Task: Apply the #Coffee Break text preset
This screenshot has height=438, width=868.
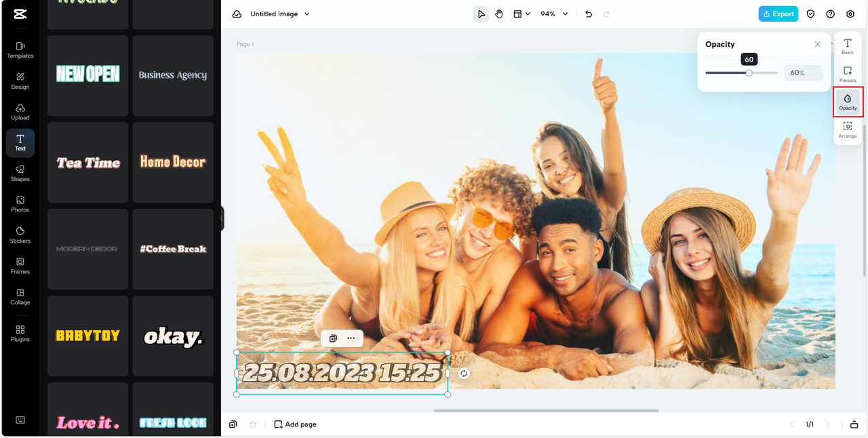Action: (173, 249)
